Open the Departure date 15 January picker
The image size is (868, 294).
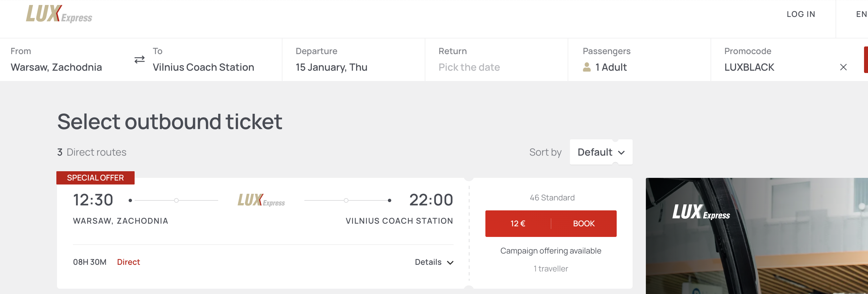coord(331,67)
